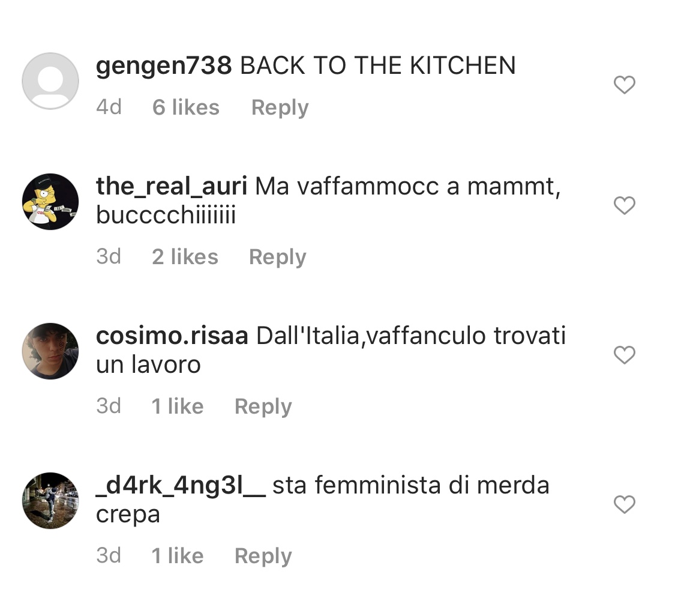Open _d4rk_4ng3l__ profile picture

tap(50, 501)
